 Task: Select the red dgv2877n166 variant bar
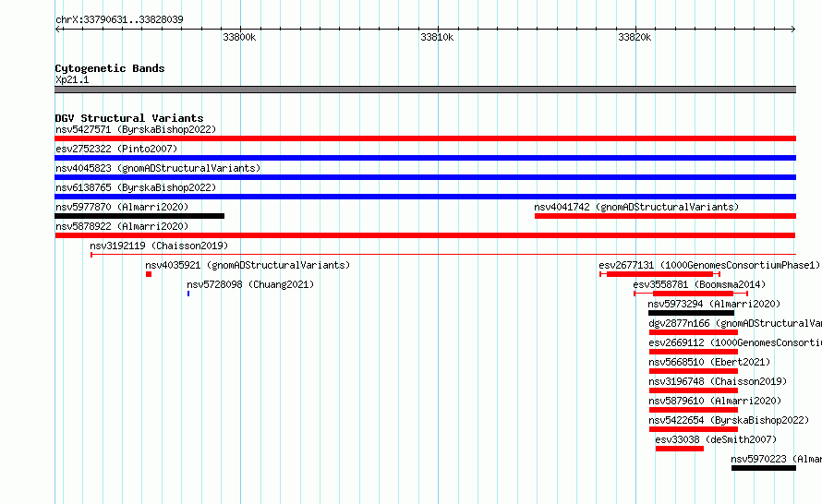(x=694, y=332)
